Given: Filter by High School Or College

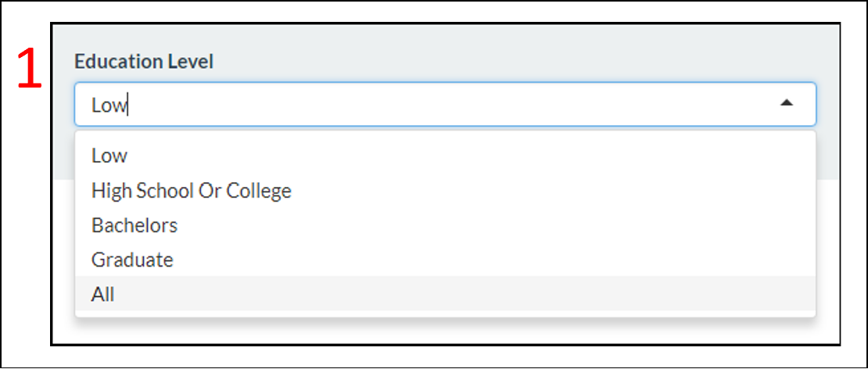Looking at the screenshot, I should 191,191.
